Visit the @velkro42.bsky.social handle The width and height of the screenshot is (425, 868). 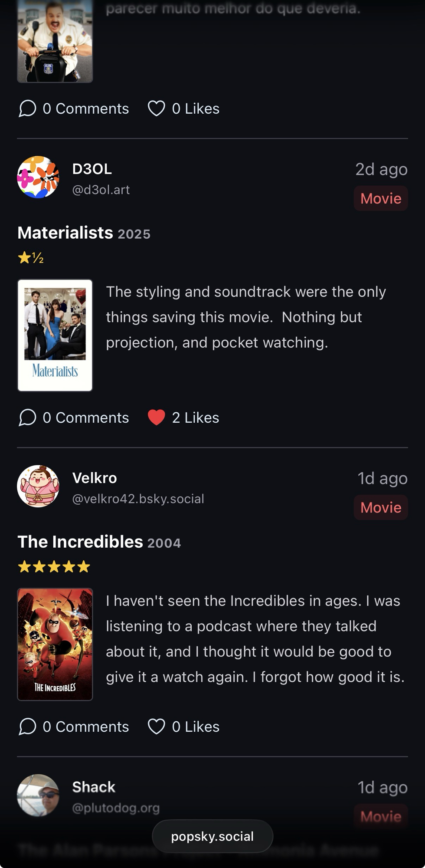(x=138, y=499)
